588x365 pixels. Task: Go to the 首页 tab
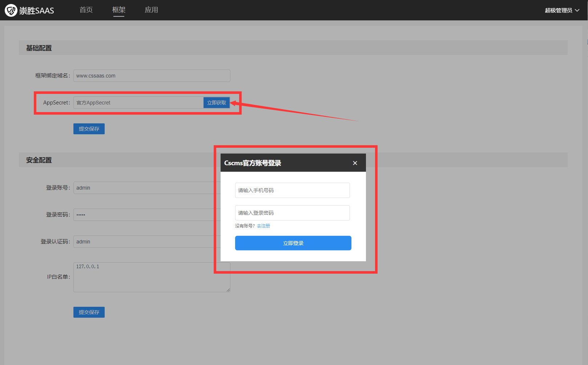(x=86, y=10)
